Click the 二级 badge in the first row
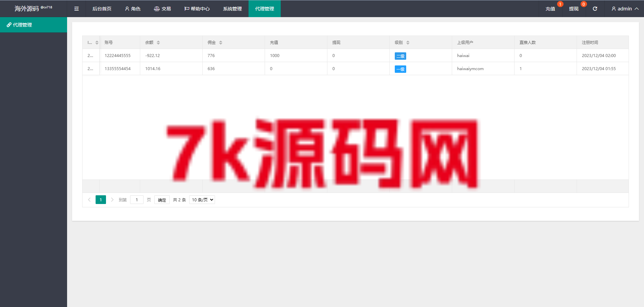Image resolution: width=644 pixels, height=307 pixels. (x=400, y=56)
